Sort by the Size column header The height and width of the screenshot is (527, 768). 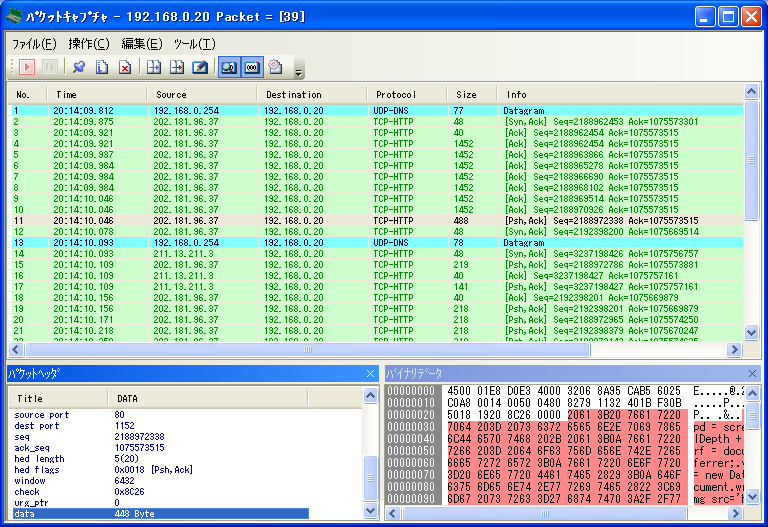tap(472, 95)
